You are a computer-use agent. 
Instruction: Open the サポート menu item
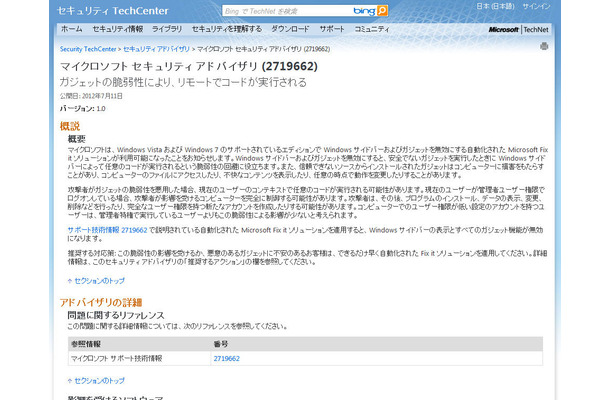[x=332, y=29]
